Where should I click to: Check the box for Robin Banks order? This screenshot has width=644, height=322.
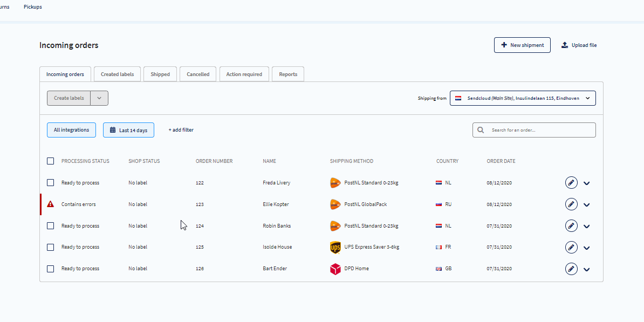51,226
